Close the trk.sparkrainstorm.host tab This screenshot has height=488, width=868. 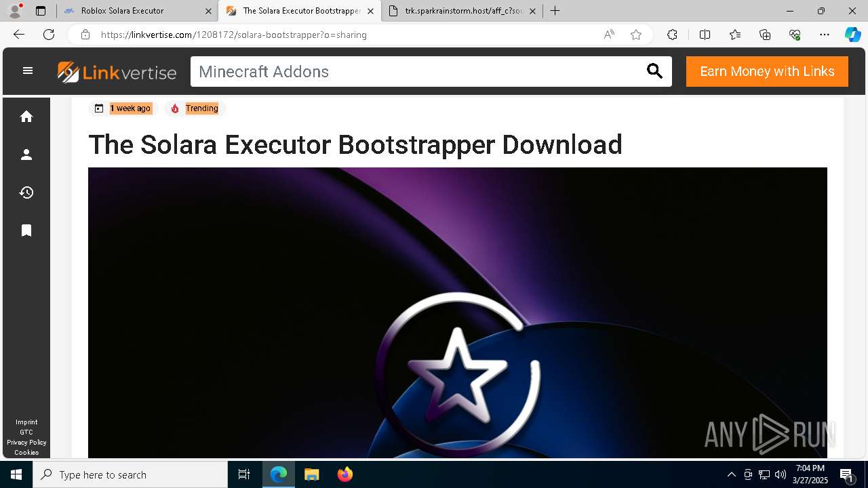(x=532, y=11)
